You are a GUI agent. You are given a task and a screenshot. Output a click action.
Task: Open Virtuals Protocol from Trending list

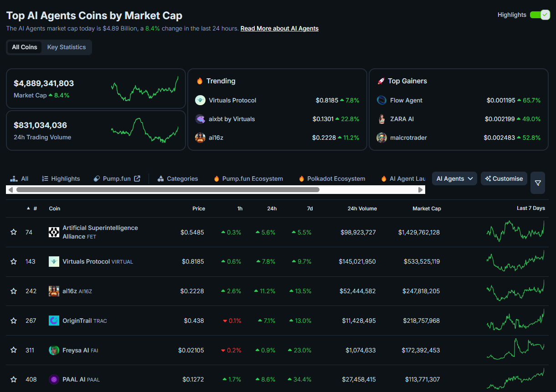[x=232, y=100]
